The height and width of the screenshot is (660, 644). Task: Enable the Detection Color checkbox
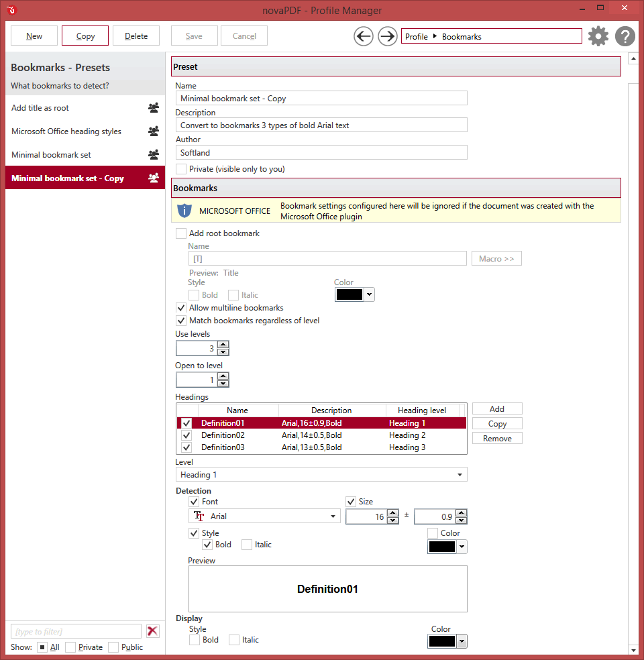(432, 533)
